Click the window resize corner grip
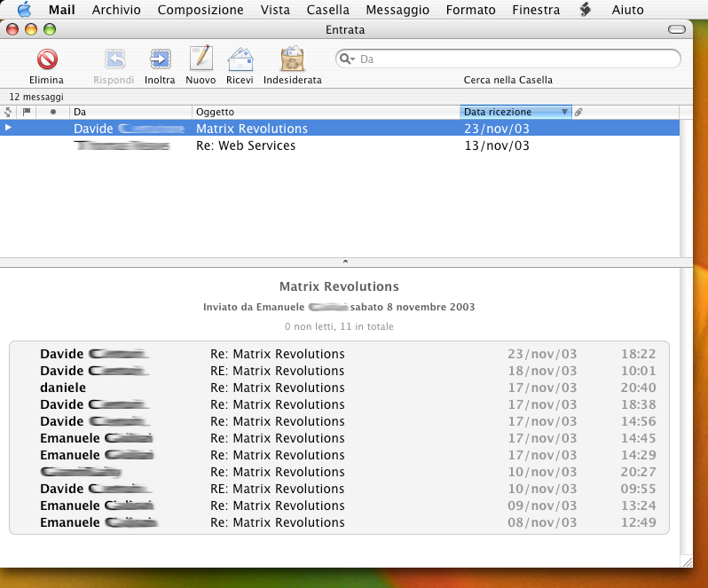Screen dimensions: 708x588 tap(688, 561)
